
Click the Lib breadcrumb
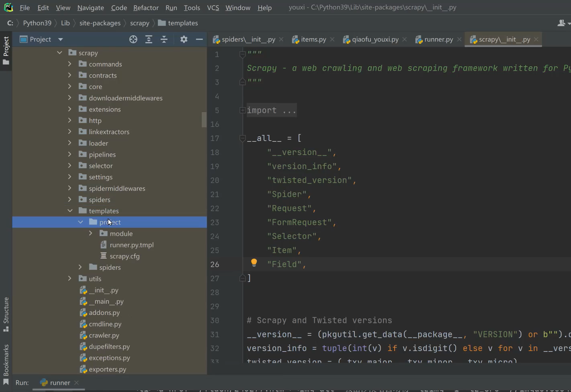click(65, 23)
